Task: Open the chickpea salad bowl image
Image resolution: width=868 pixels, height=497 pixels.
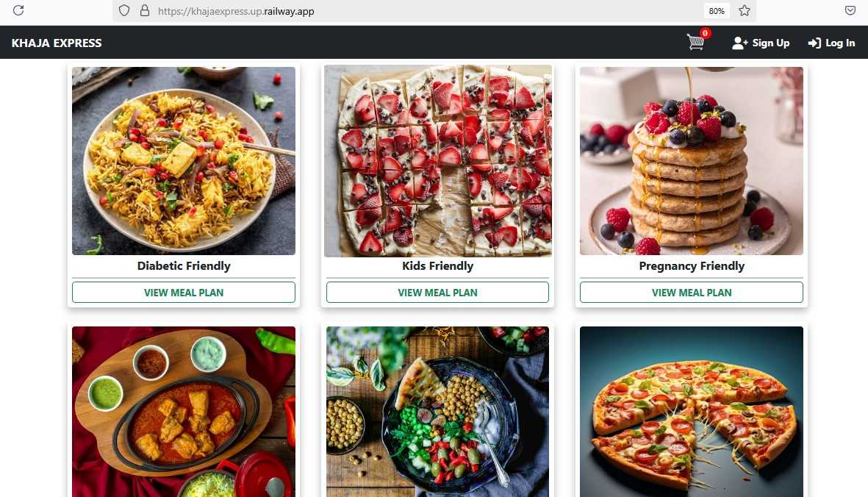Action: click(x=437, y=411)
